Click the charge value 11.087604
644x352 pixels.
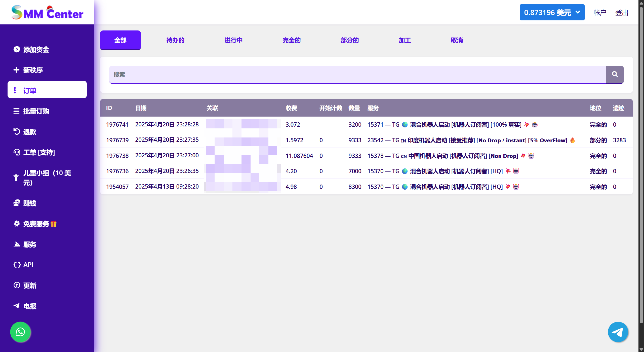point(299,156)
